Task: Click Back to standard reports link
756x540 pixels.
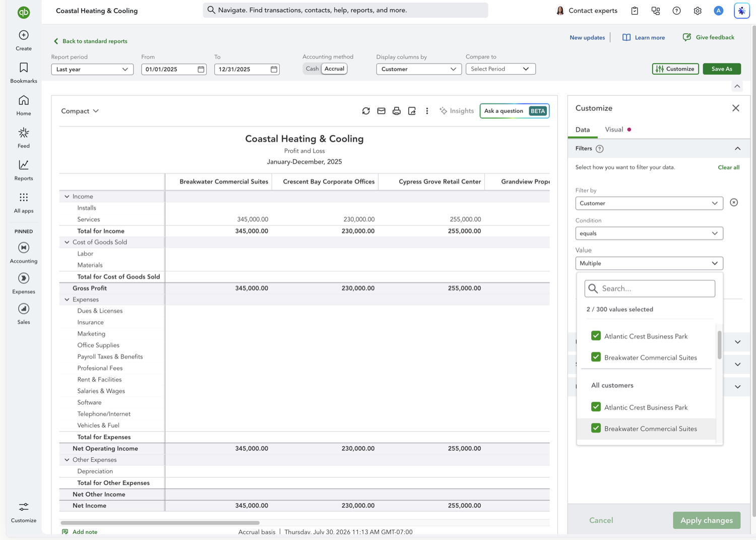Action: tap(91, 41)
